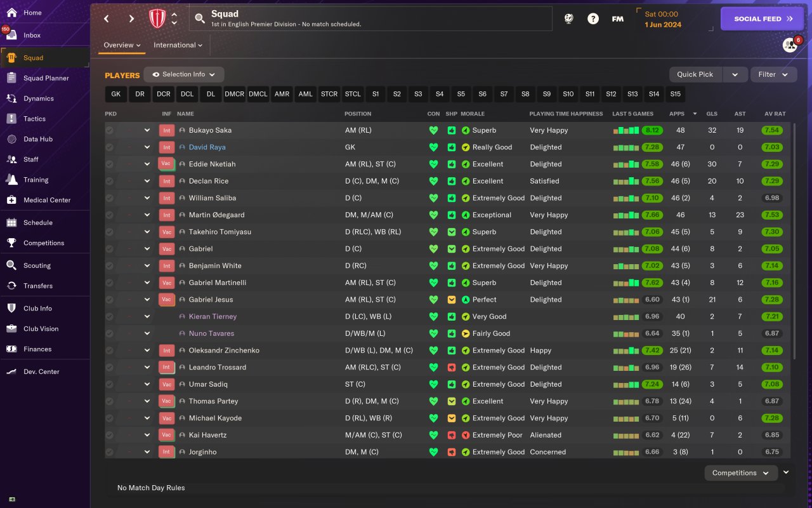Tick the pick checkbox for Gabriel Jesus
Screen dimensions: 812x508
pos(110,300)
